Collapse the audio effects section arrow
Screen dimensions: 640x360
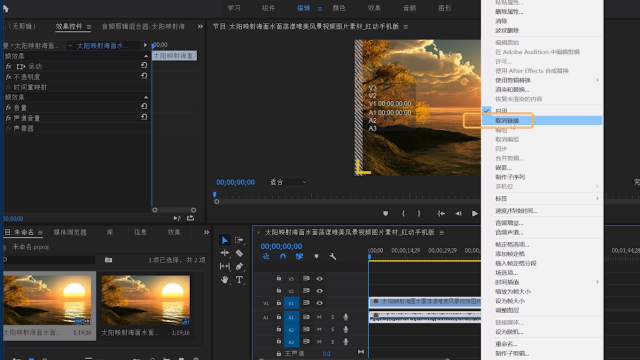click(x=146, y=97)
